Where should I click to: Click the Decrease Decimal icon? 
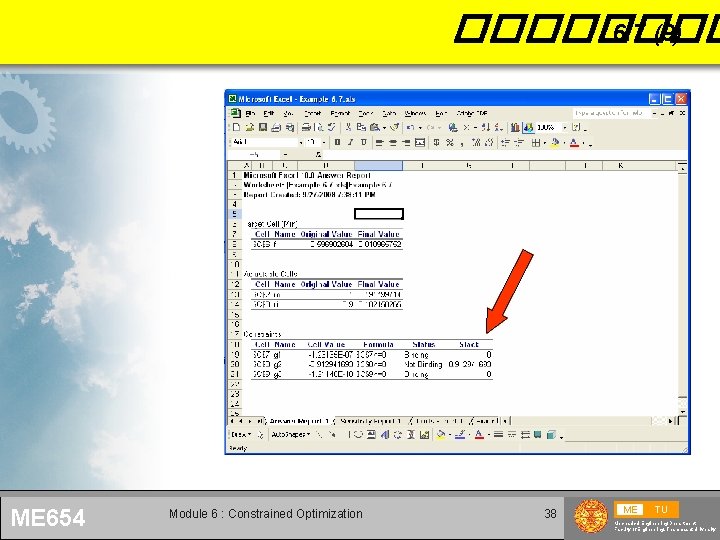(489, 143)
